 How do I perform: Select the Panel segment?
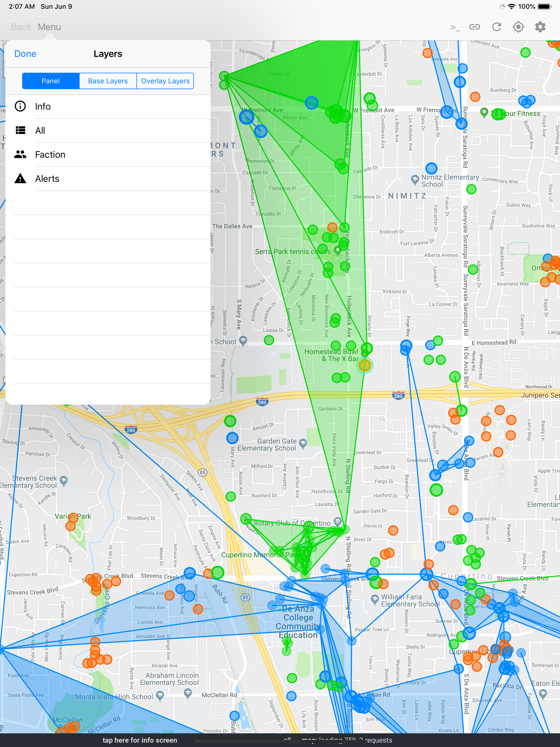[51, 81]
